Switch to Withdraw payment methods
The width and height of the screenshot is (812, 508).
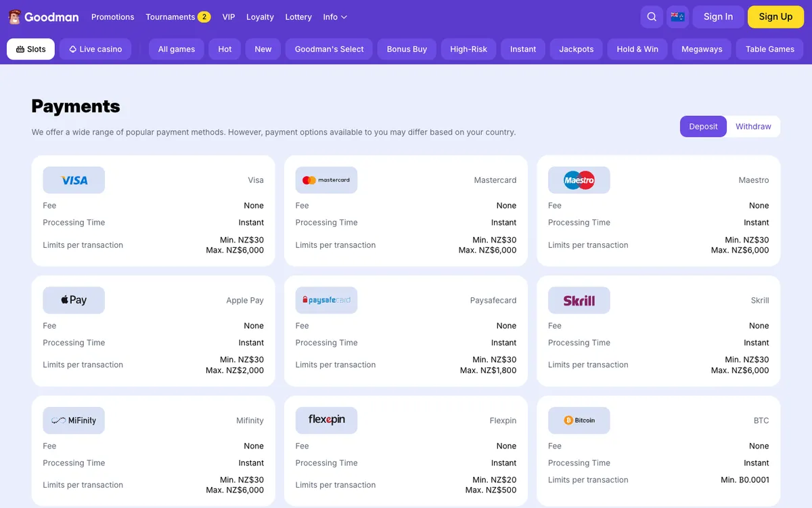(x=753, y=127)
